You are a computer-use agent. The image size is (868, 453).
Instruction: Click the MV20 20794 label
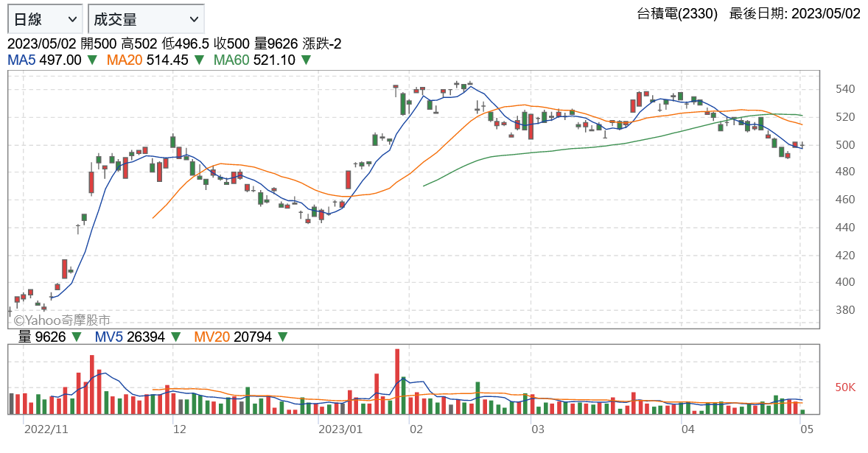tap(233, 337)
